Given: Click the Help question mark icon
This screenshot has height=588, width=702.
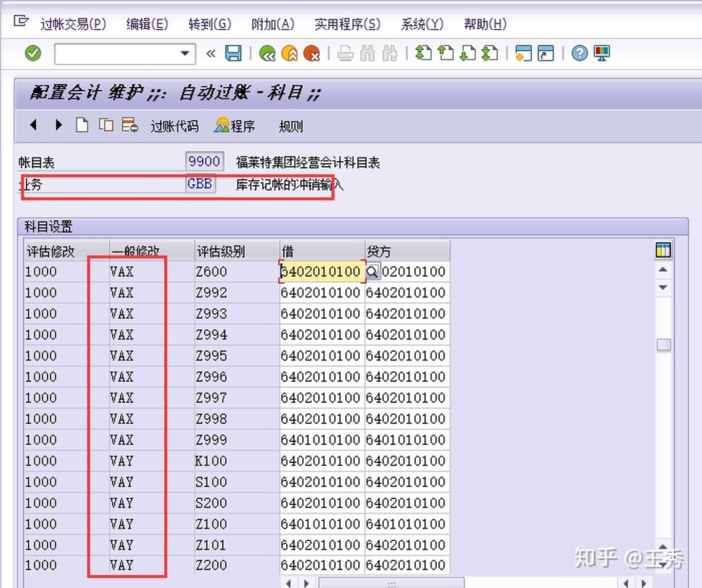Looking at the screenshot, I should tap(579, 54).
